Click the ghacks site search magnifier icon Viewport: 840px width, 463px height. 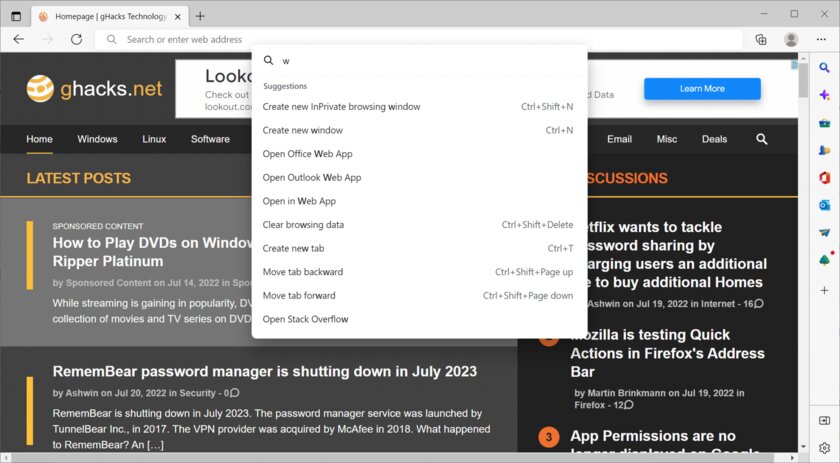(762, 139)
